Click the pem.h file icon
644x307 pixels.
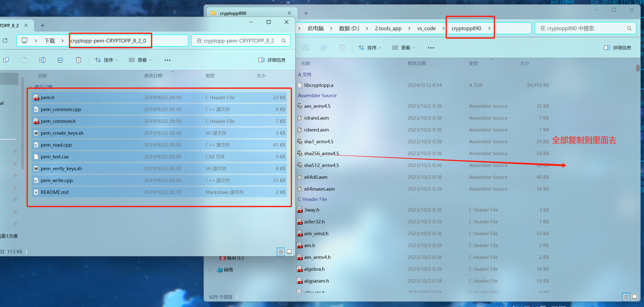(x=36, y=97)
